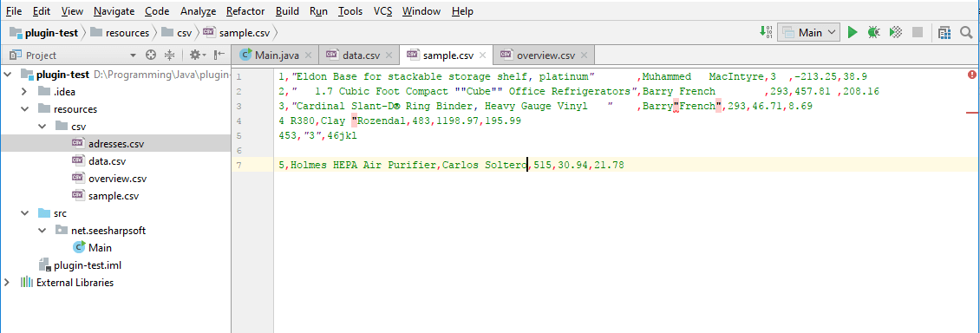Image resolution: width=980 pixels, height=333 pixels.
Task: Click scroll from source target icon
Action: [x=151, y=55]
